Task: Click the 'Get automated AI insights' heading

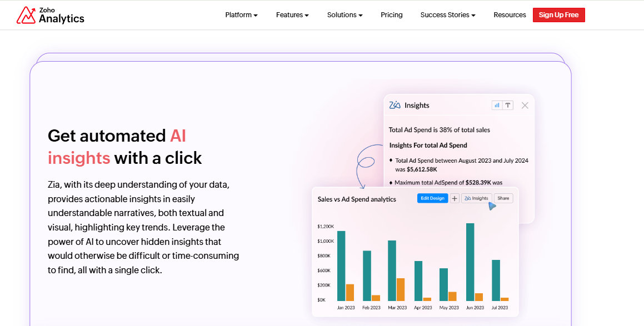Action: coord(125,147)
